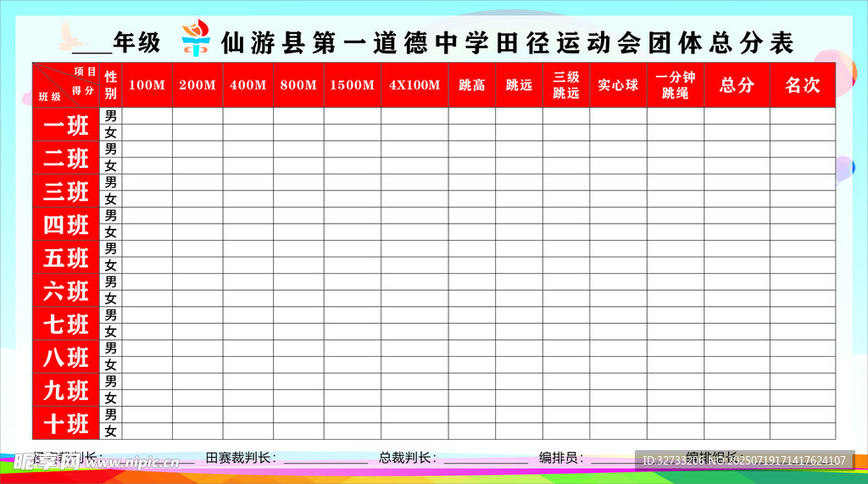Select the 实心球 column header
This screenshot has height=484, width=868.
coord(618,85)
